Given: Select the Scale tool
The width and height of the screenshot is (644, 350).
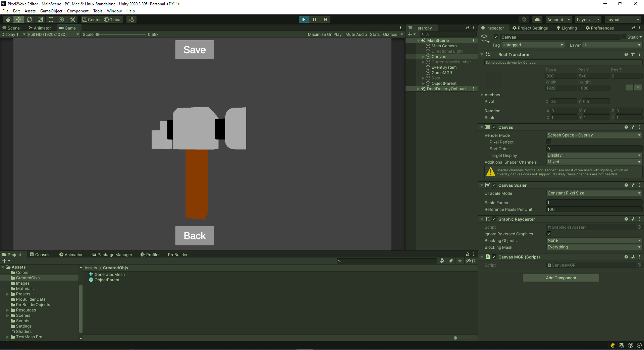Looking at the screenshot, I should 40,19.
